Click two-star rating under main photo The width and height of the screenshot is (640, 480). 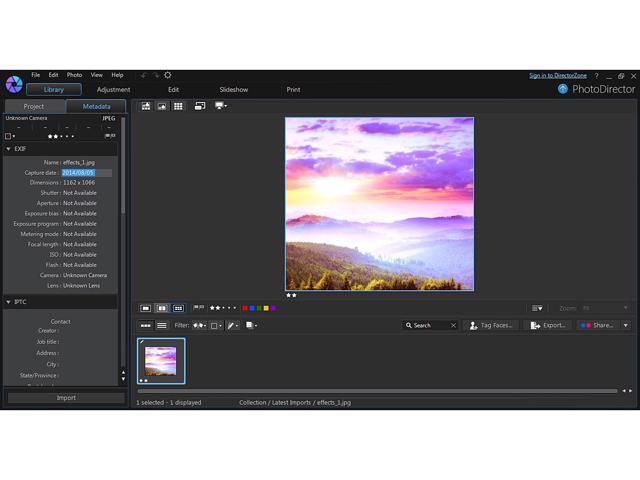click(291, 295)
